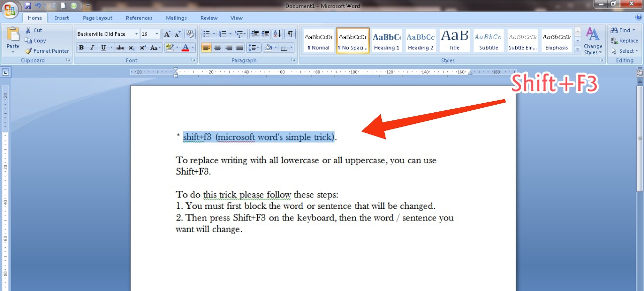Image resolution: width=644 pixels, height=291 pixels.
Task: Start a numbered list
Action: point(222,34)
